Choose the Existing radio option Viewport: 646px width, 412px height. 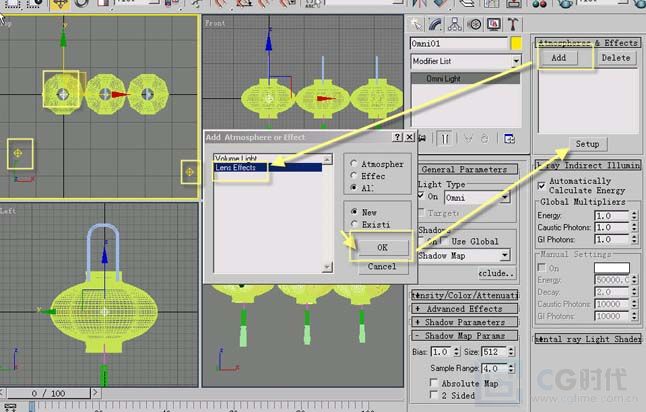point(354,224)
